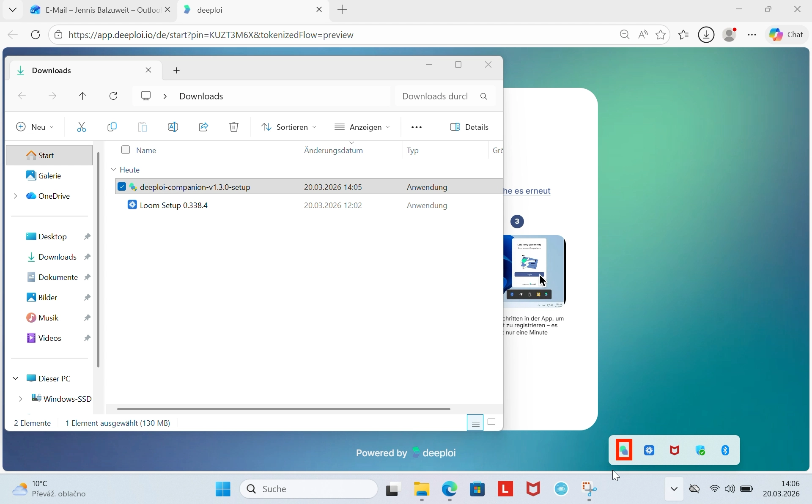Collapse the Heute group
Image resolution: width=812 pixels, height=504 pixels.
click(113, 170)
